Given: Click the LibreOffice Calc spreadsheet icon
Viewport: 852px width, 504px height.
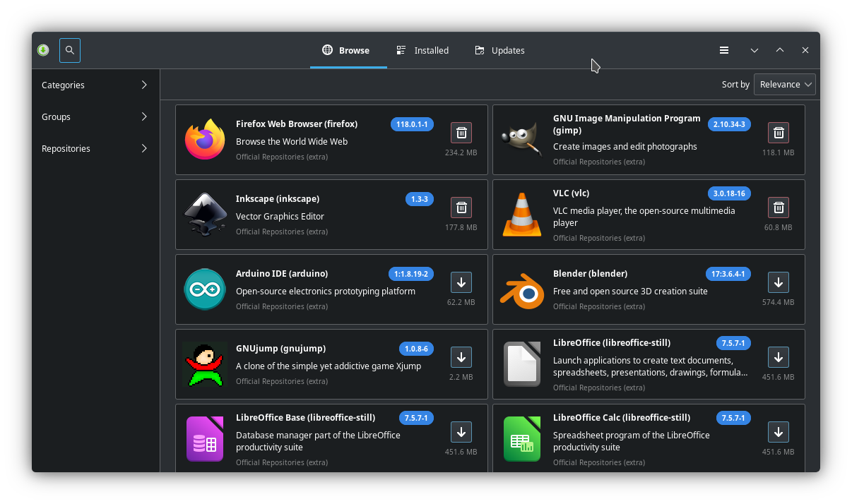Looking at the screenshot, I should [522, 439].
